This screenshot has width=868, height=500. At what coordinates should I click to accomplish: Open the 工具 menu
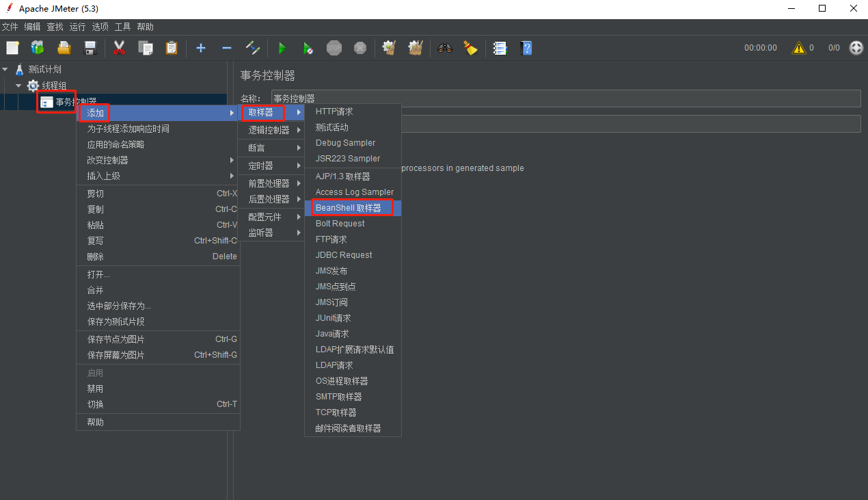[x=122, y=27]
